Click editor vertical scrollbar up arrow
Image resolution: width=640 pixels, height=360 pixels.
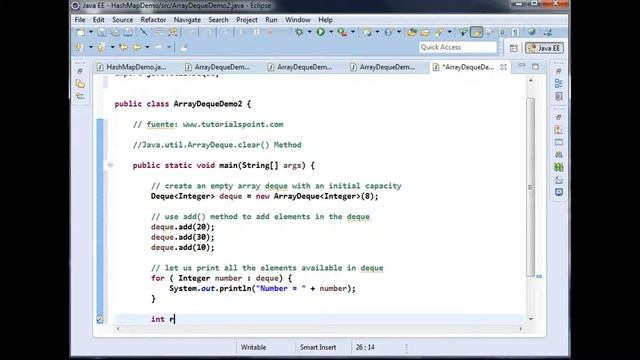(x=531, y=81)
